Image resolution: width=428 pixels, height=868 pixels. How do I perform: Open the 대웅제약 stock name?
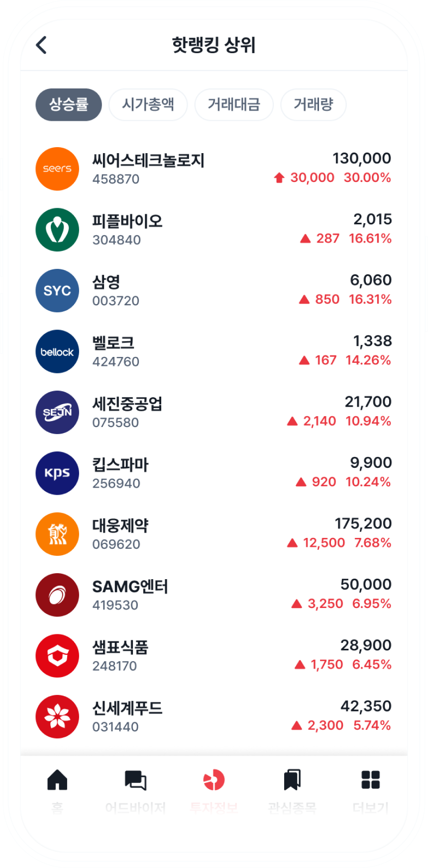[120, 525]
